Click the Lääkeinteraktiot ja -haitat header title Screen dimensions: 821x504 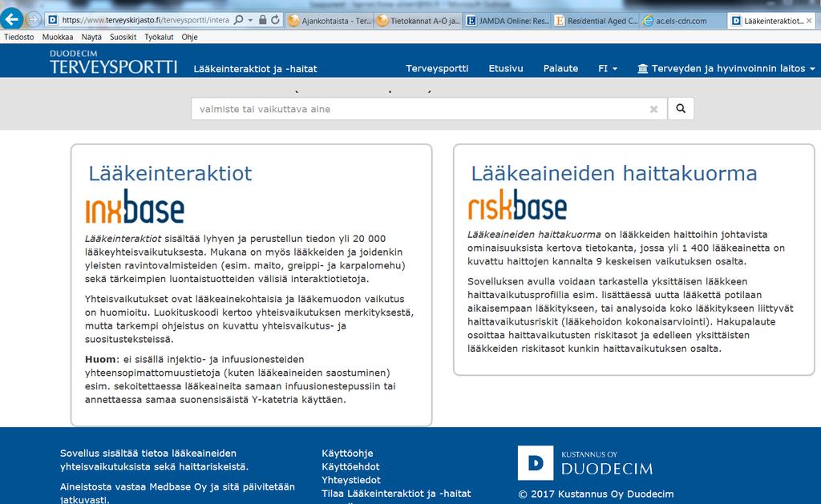(x=255, y=69)
